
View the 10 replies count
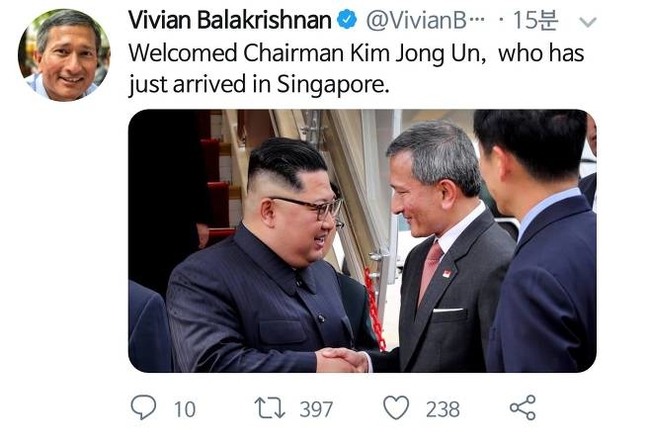click(x=185, y=410)
